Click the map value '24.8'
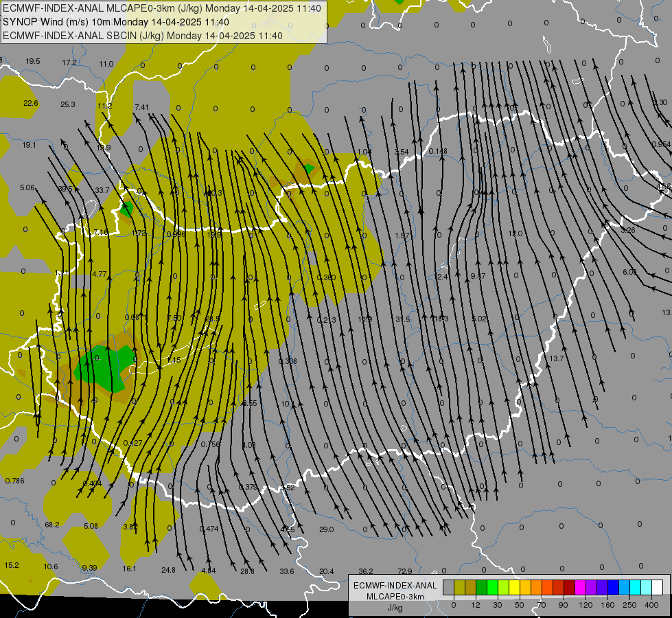This screenshot has height=618, width=672. tap(168, 570)
